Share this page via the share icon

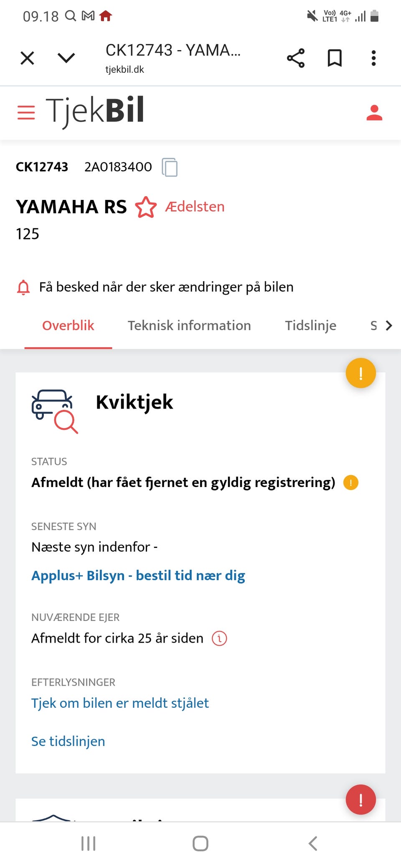295,58
